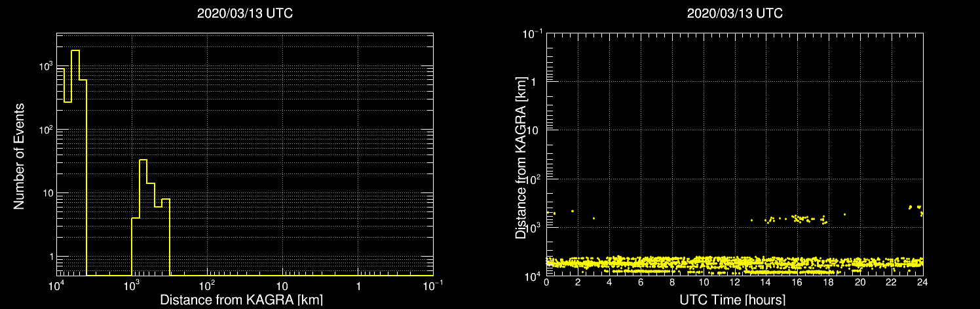The image size is (980, 309).
Task: Click the 0 tick label on time axis
Action: click(x=546, y=282)
